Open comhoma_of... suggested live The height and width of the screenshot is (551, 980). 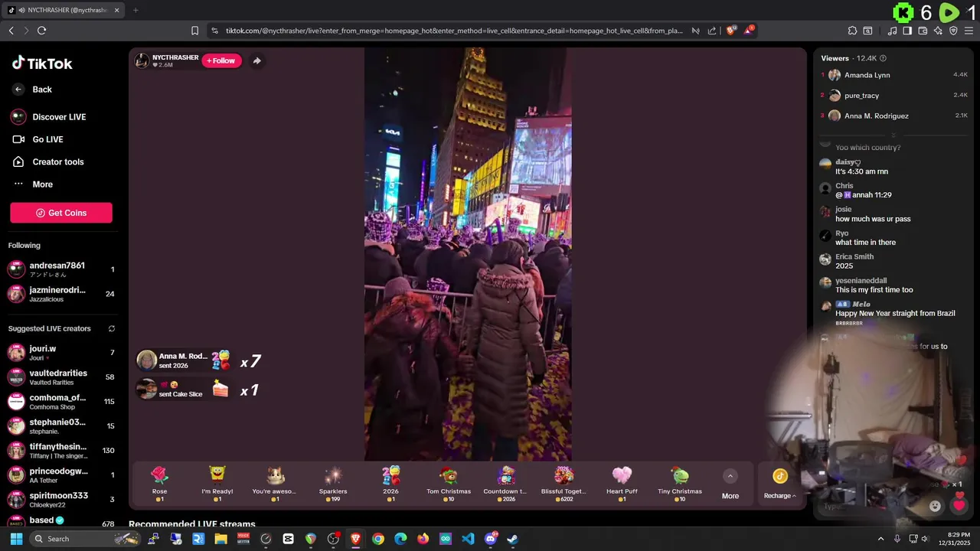pyautogui.click(x=61, y=401)
